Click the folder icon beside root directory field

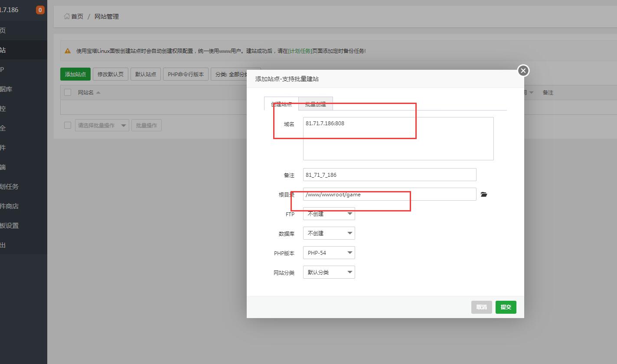(484, 195)
